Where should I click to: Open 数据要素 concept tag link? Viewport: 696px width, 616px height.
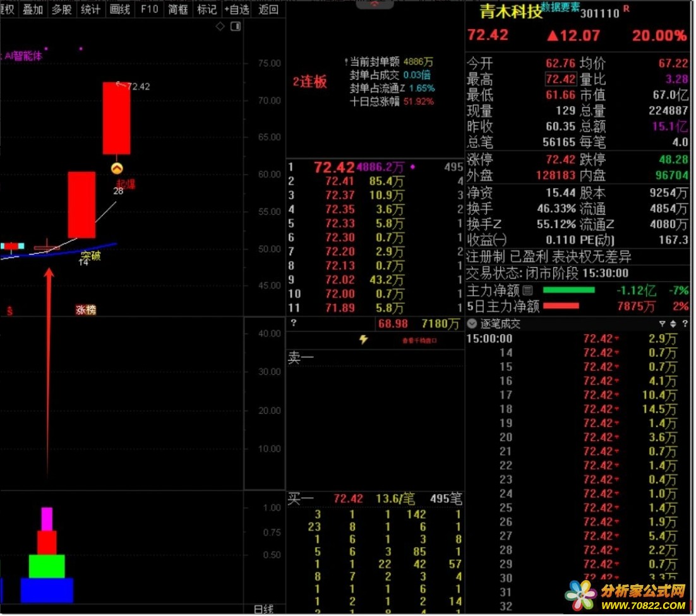[560, 7]
